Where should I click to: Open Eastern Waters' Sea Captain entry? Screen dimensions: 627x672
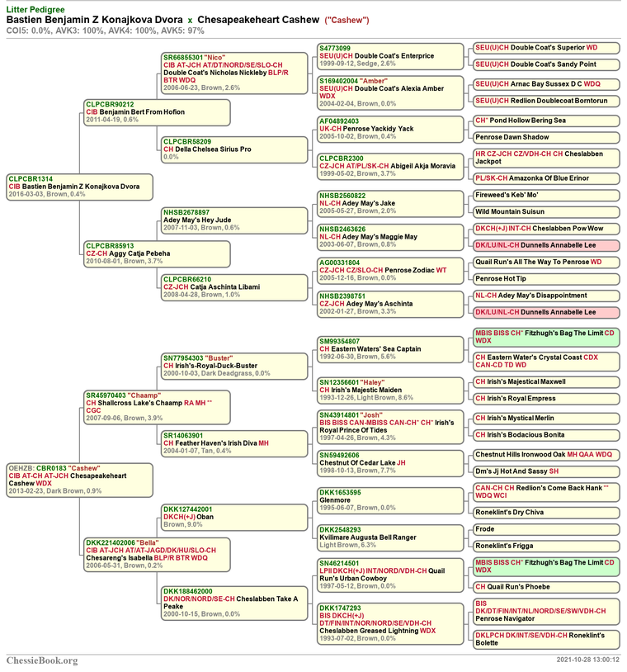click(x=390, y=349)
